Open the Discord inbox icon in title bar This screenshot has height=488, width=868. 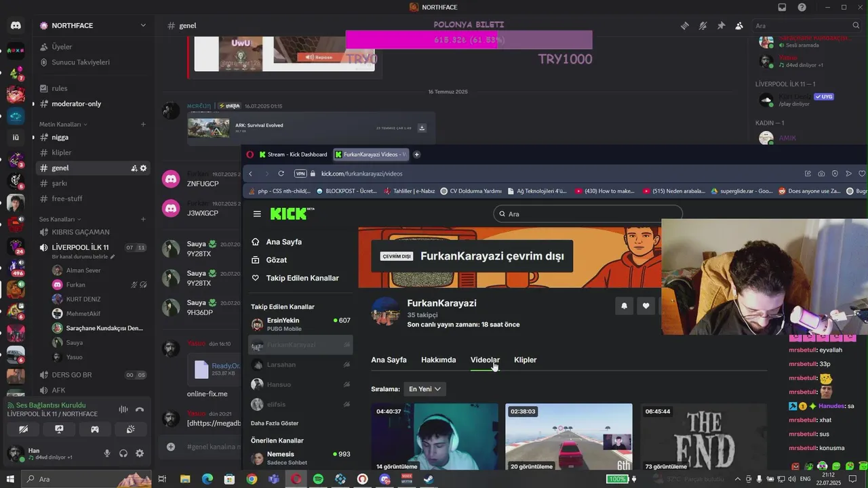[x=782, y=7]
